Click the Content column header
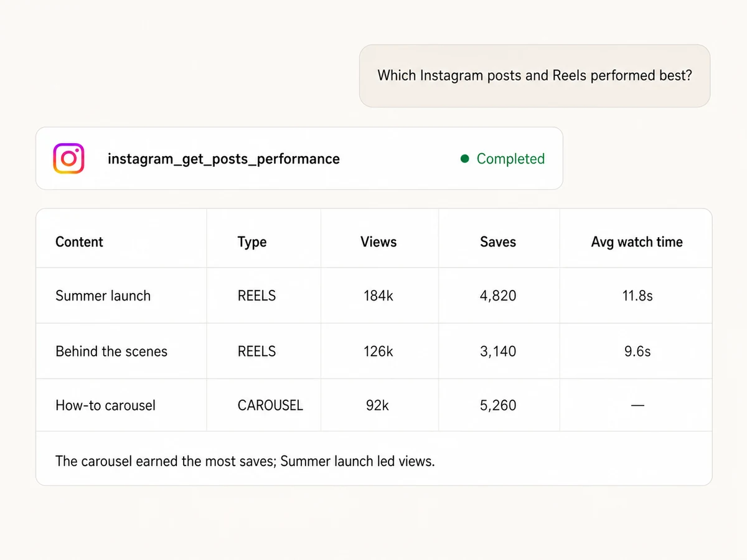The width and height of the screenshot is (747, 560). (79, 242)
